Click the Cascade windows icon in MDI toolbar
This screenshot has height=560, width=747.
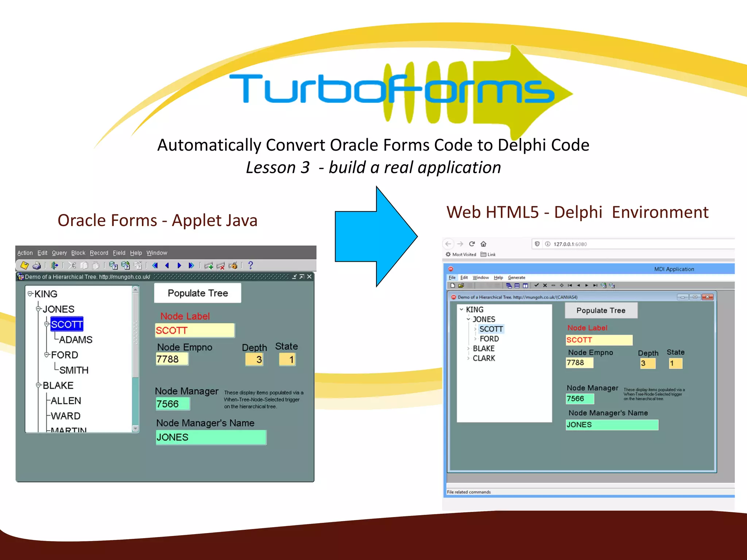[509, 285]
